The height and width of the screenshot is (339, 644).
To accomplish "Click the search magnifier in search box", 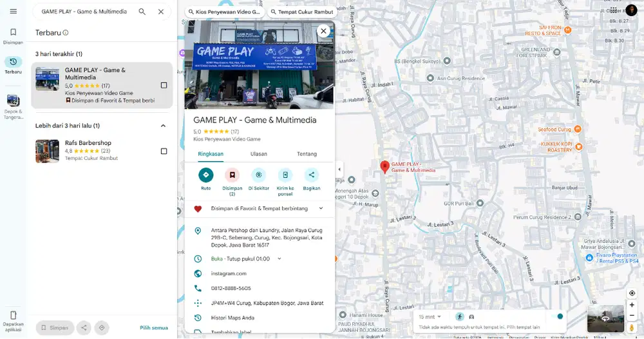I will point(142,12).
